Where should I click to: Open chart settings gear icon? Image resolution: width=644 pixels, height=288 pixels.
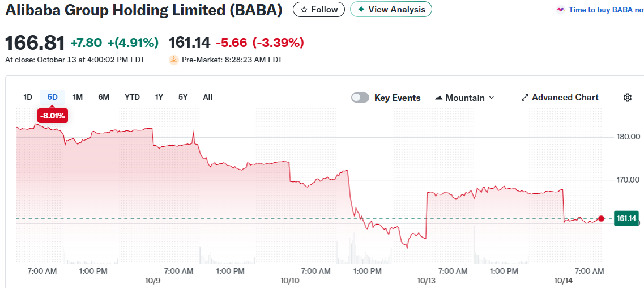pyautogui.click(x=627, y=98)
